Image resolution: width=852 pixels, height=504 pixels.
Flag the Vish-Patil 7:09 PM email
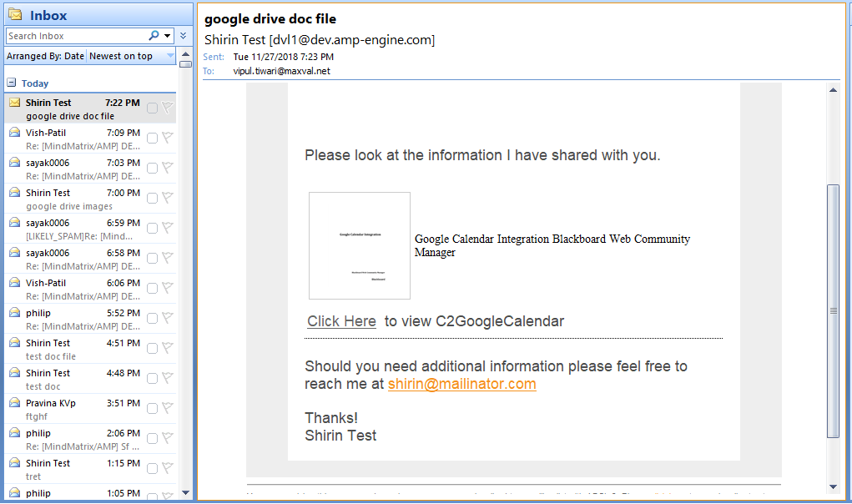(x=168, y=138)
